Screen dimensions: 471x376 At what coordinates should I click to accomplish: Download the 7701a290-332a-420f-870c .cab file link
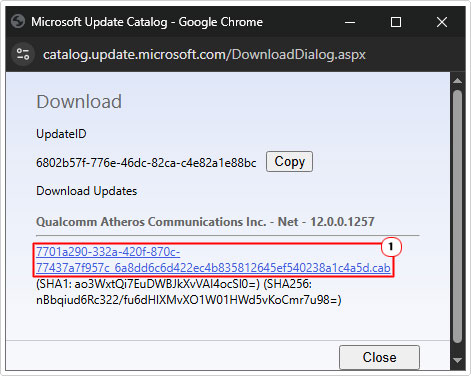click(213, 260)
